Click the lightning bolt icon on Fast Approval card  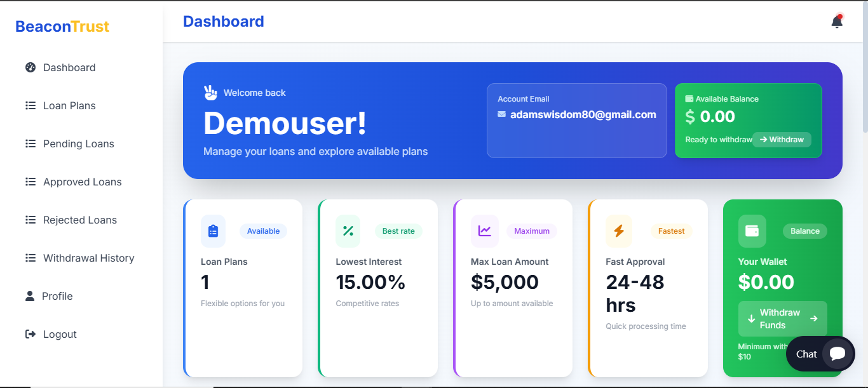click(x=619, y=231)
